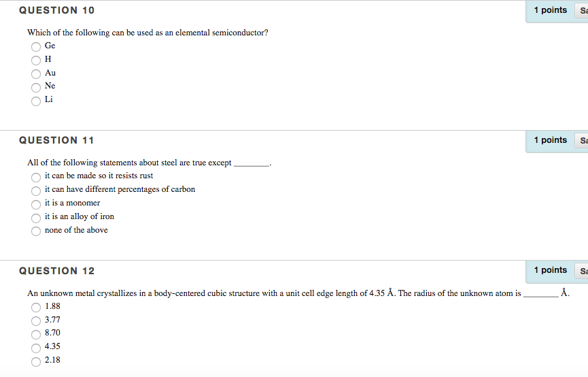This screenshot has width=588, height=377.
Task: Select the 4.35 radio button
Action: 36,348
